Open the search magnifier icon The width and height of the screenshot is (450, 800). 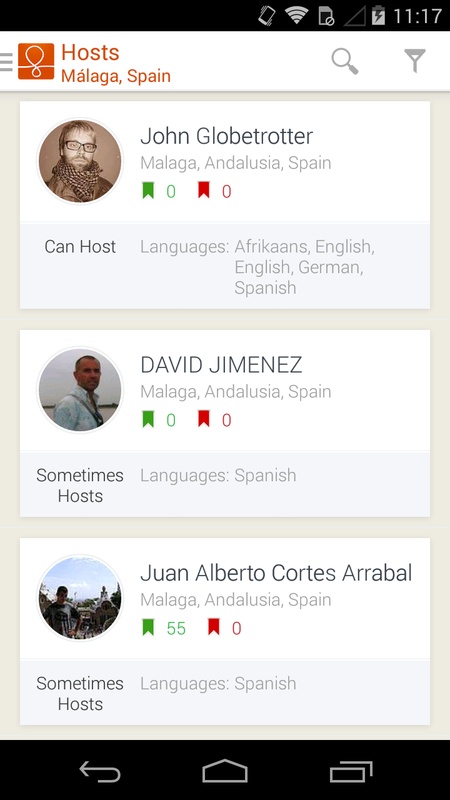pyautogui.click(x=345, y=61)
